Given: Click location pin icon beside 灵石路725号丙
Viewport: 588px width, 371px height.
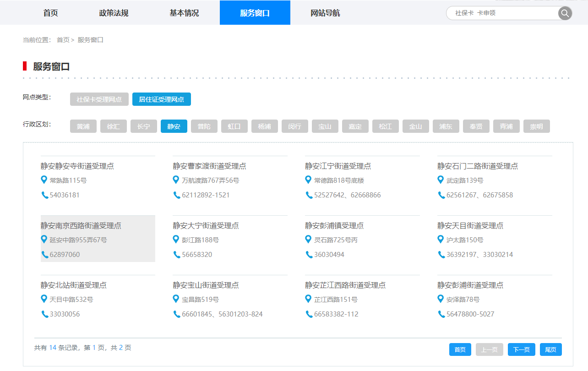Looking at the screenshot, I should [x=308, y=239].
